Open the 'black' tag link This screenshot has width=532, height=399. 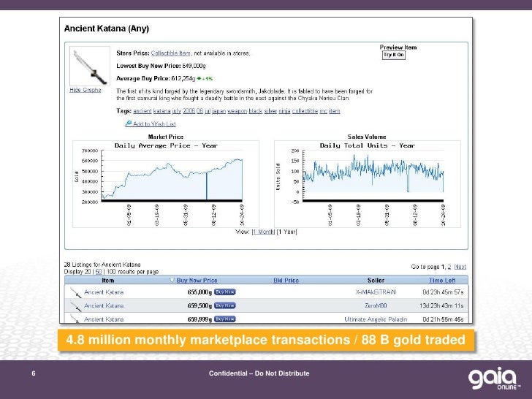pos(256,111)
